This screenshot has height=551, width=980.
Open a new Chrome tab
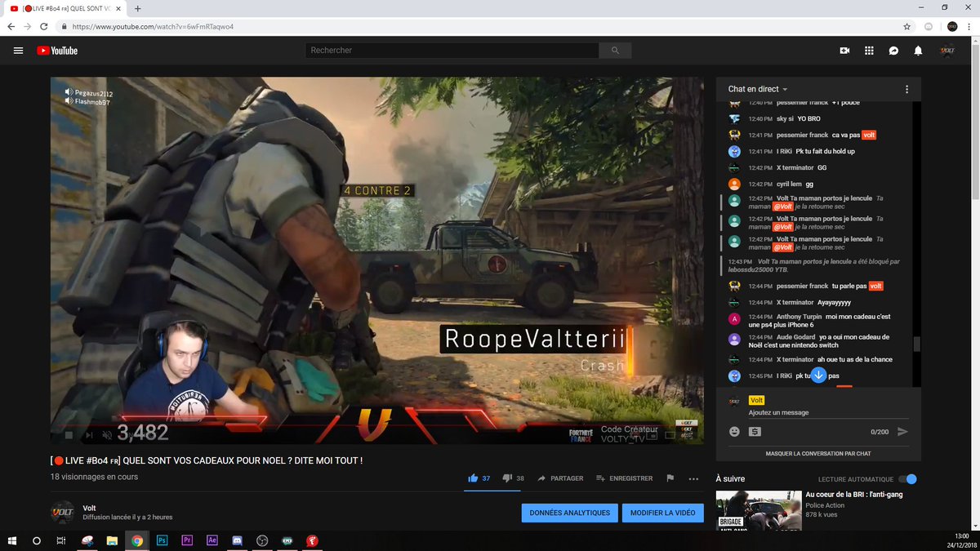137,8
